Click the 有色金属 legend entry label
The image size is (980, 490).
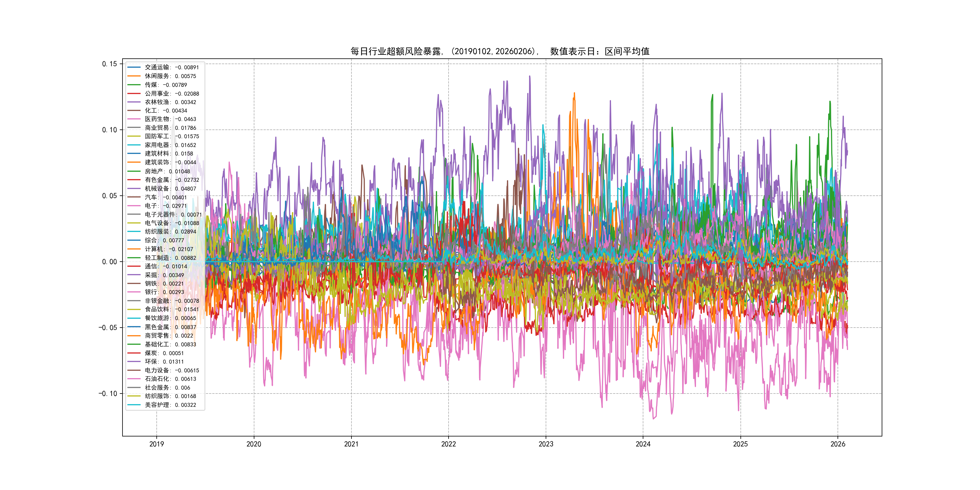click(x=172, y=180)
